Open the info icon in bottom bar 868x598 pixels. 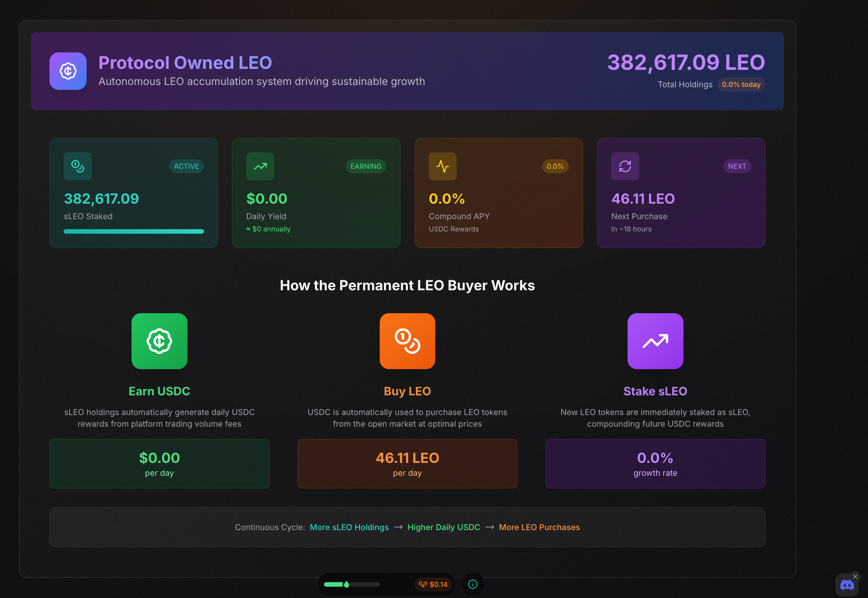point(472,584)
